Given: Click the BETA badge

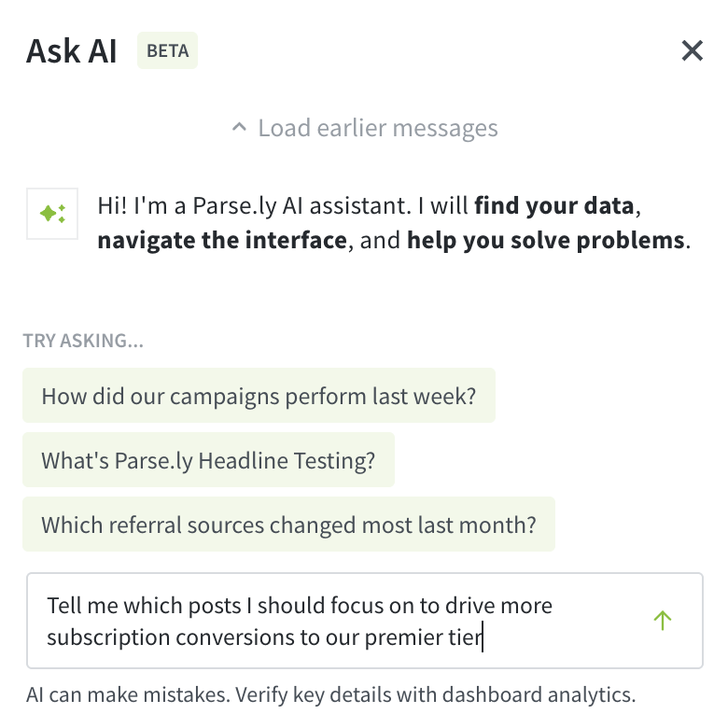Looking at the screenshot, I should (168, 50).
